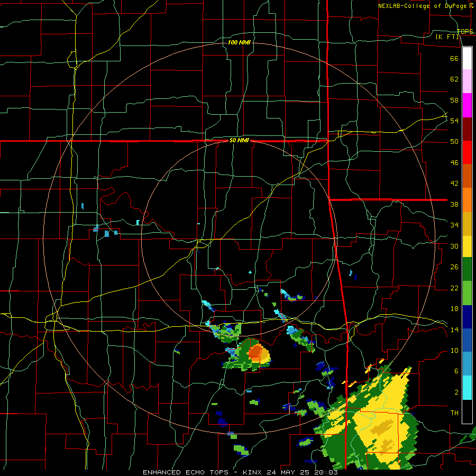Viewport: 476px width, 476px height.
Task: Click the bright yellow legend swatch
Action: [467, 246]
